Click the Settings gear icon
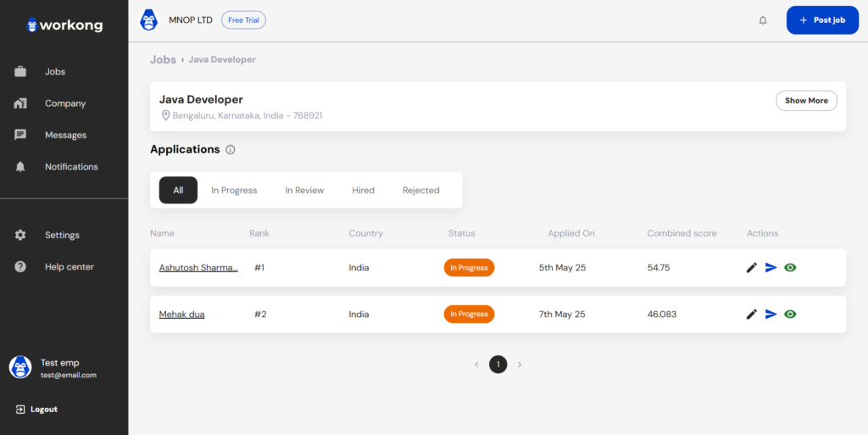The width and height of the screenshot is (868, 435). tap(20, 235)
